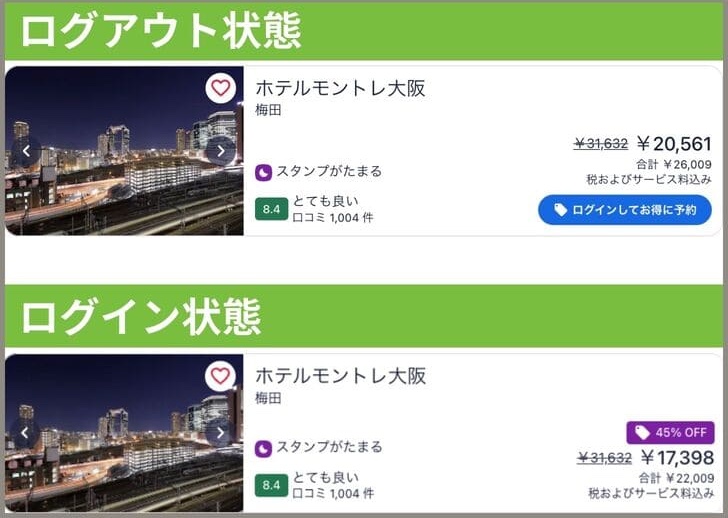The width and height of the screenshot is (728, 518).
Task: Click the night skyline thumbnail in the top card
Action: tap(120, 190)
